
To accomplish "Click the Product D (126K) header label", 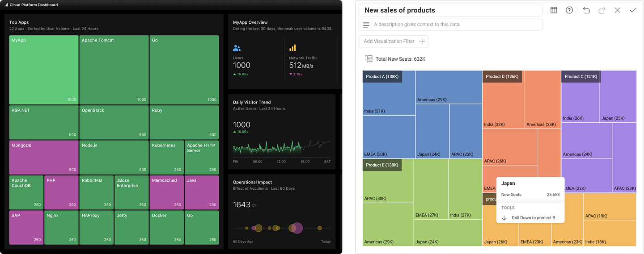I will (x=502, y=76).
